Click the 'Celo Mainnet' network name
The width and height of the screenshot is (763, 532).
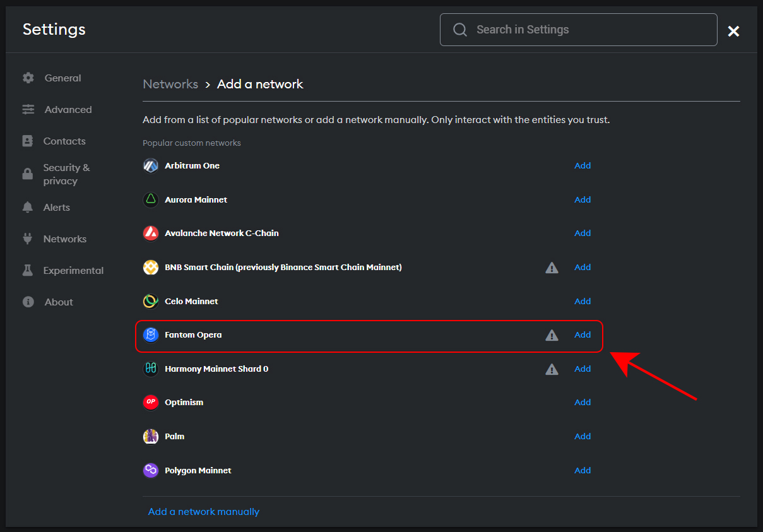[x=191, y=302]
